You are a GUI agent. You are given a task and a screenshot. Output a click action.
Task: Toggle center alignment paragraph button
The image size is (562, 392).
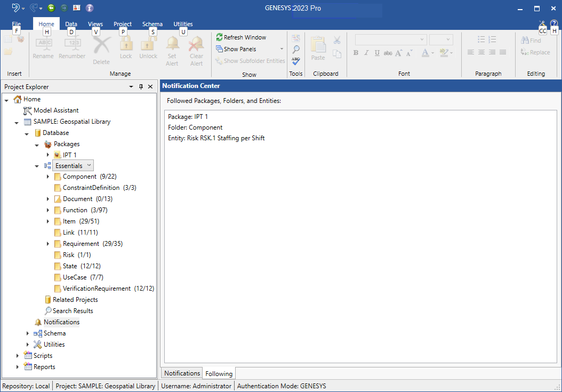pos(481,52)
